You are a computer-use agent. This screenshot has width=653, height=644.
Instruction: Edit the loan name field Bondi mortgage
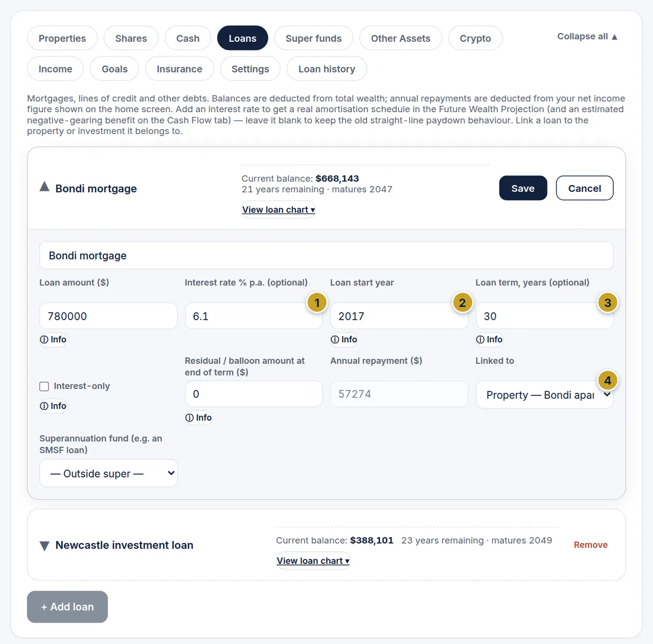pos(326,255)
